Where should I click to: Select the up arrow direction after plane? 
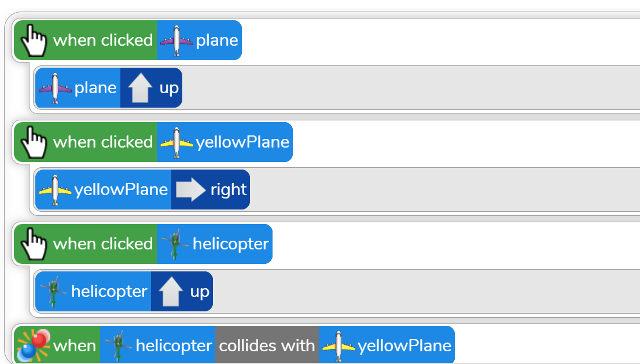click(152, 88)
